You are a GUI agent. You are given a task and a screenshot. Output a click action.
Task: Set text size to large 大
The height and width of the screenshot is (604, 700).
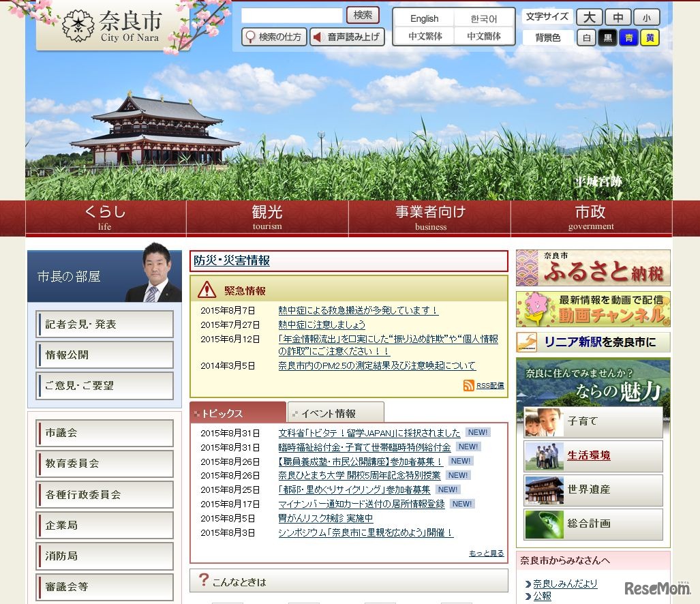click(590, 18)
